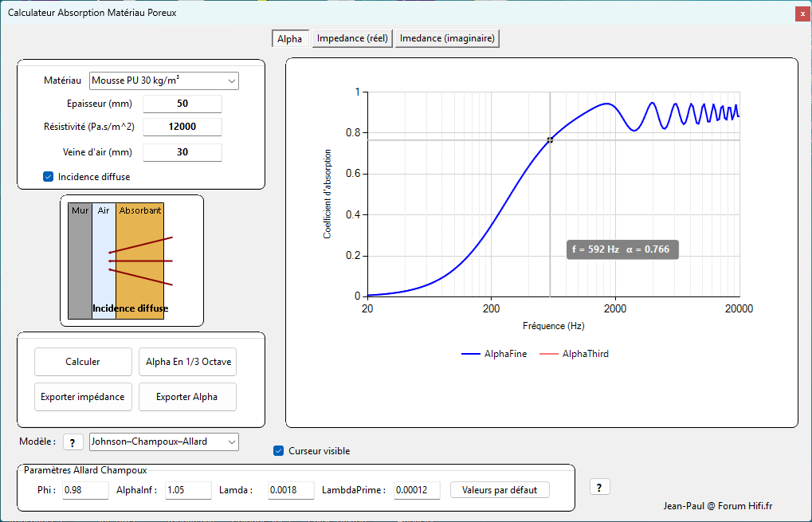Edit the Résistivité value field

182,127
